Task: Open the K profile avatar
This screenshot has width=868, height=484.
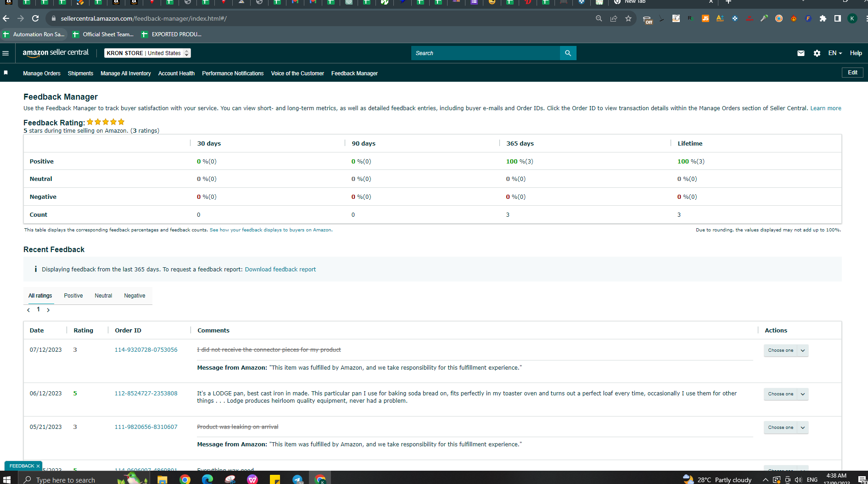Action: [x=852, y=18]
